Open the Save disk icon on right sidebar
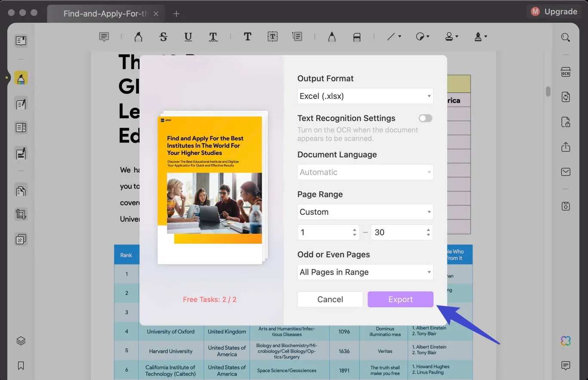The image size is (588, 380). 566,206
